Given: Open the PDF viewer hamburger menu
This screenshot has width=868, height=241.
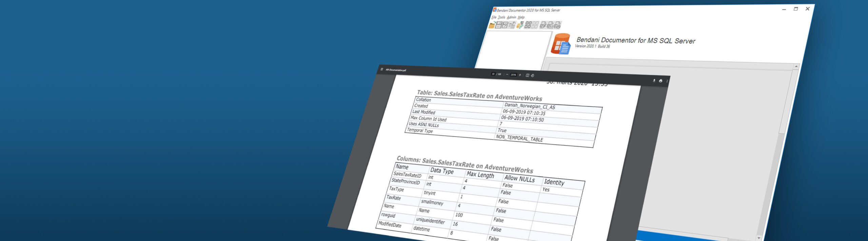Looking at the screenshot, I should [x=381, y=69].
